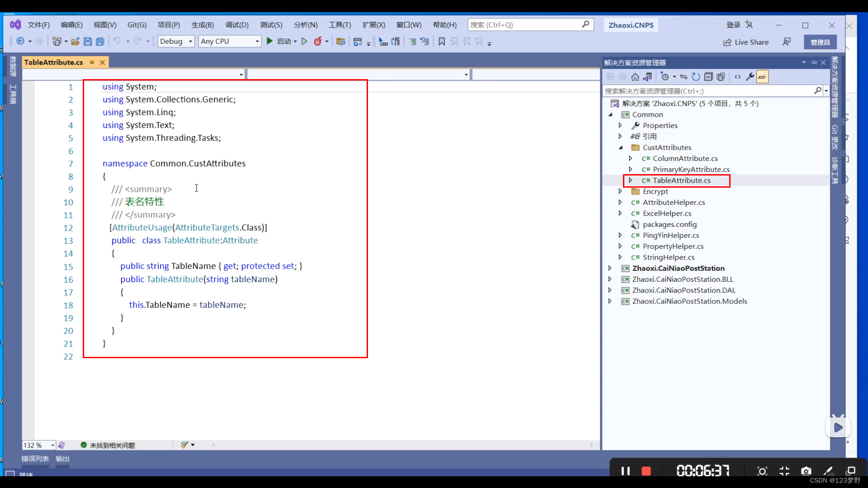868x488 pixels.
Task: Click the navigate backward arrow icon
Action: coord(20,41)
